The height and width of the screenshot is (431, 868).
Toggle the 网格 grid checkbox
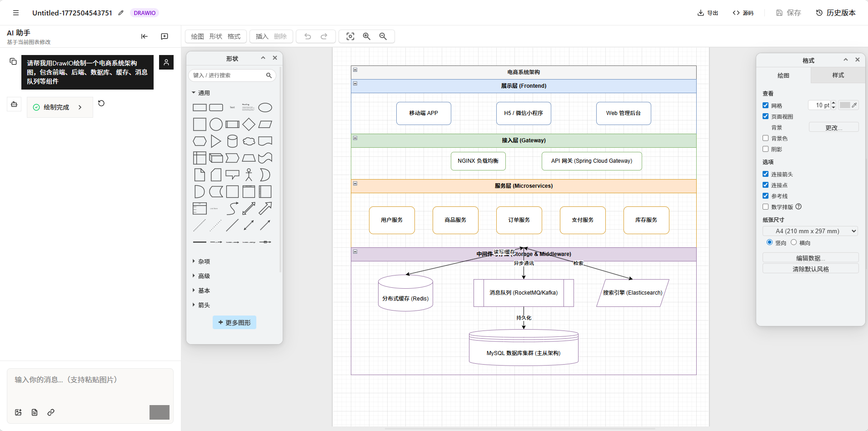point(766,105)
